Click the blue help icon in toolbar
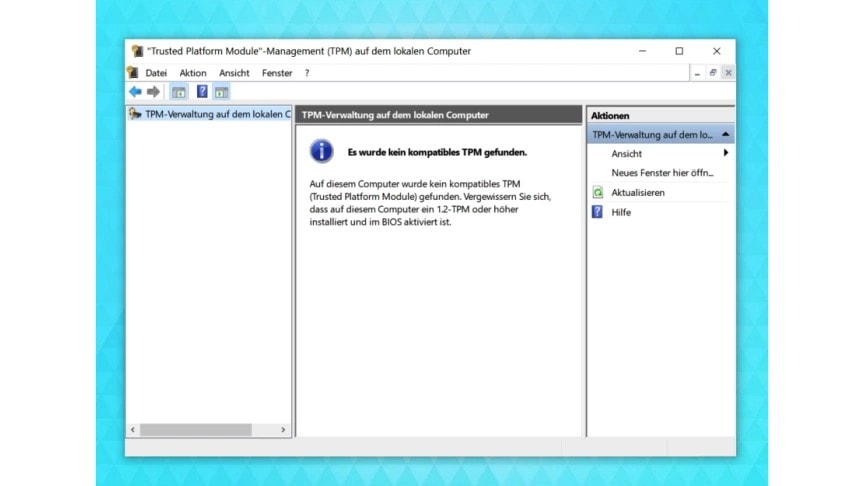Screen dimensions: 864x486 [202, 92]
